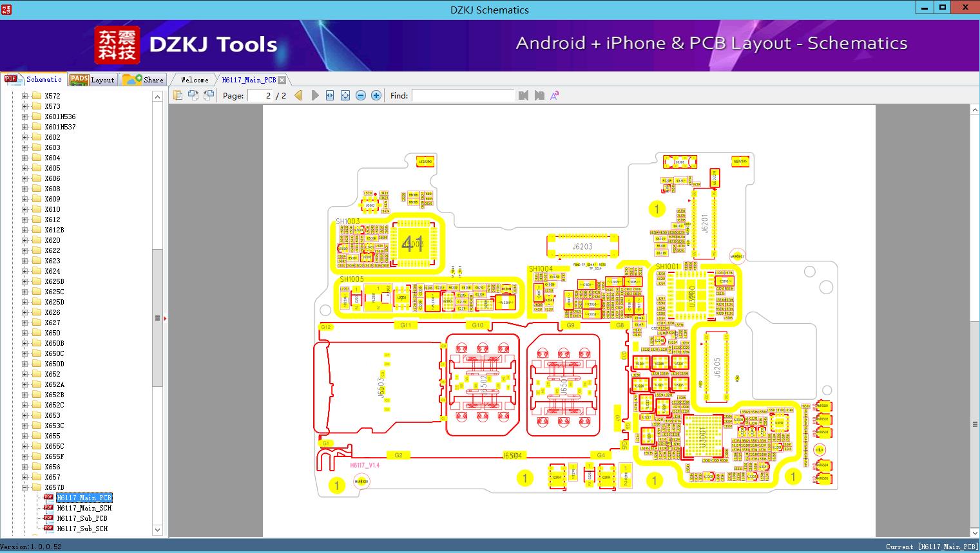Toggle match case search icon
The height and width of the screenshot is (553, 980).
click(x=554, y=95)
